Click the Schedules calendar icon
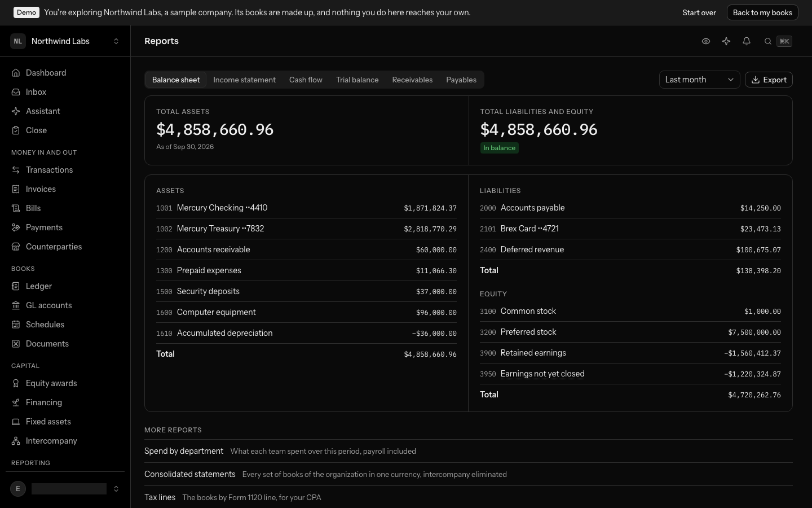 click(16, 325)
